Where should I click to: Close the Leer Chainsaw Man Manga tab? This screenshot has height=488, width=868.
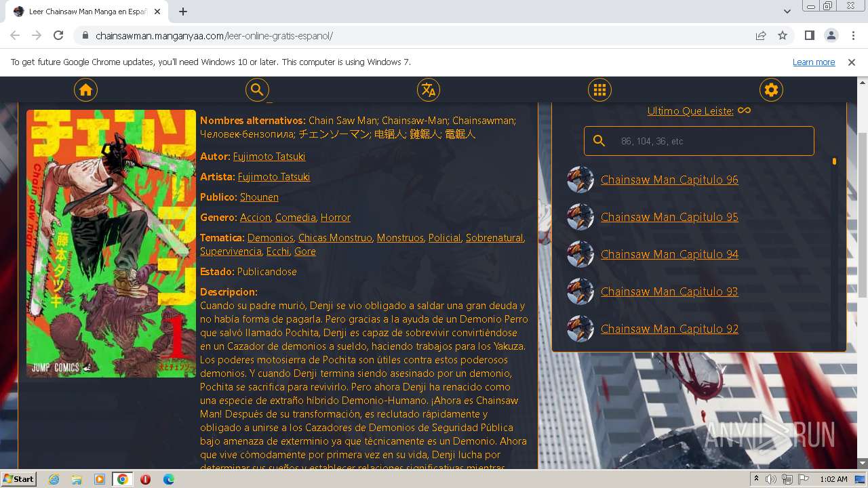click(157, 12)
